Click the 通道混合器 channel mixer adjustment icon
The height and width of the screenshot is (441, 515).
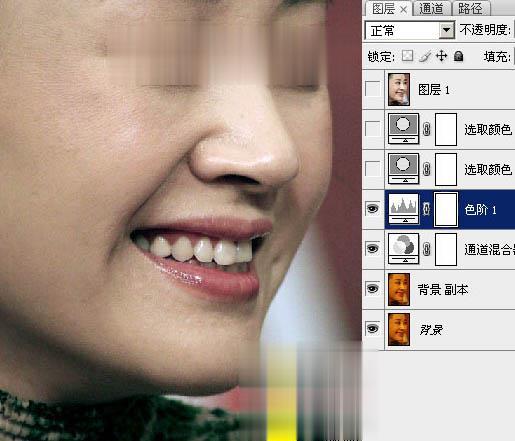click(404, 249)
